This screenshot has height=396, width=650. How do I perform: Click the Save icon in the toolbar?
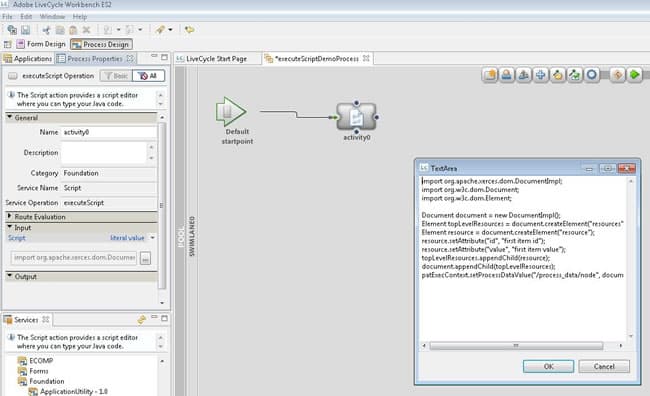[x=26, y=30]
